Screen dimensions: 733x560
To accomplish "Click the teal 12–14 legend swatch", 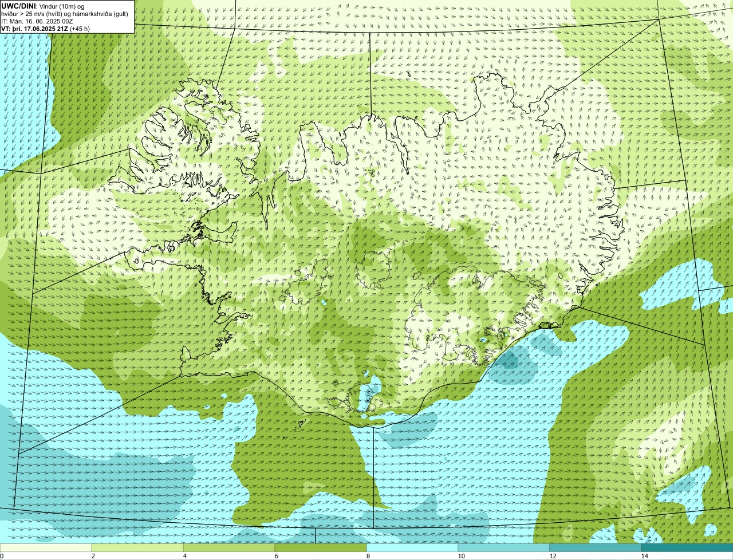I will pyautogui.click(x=596, y=548).
